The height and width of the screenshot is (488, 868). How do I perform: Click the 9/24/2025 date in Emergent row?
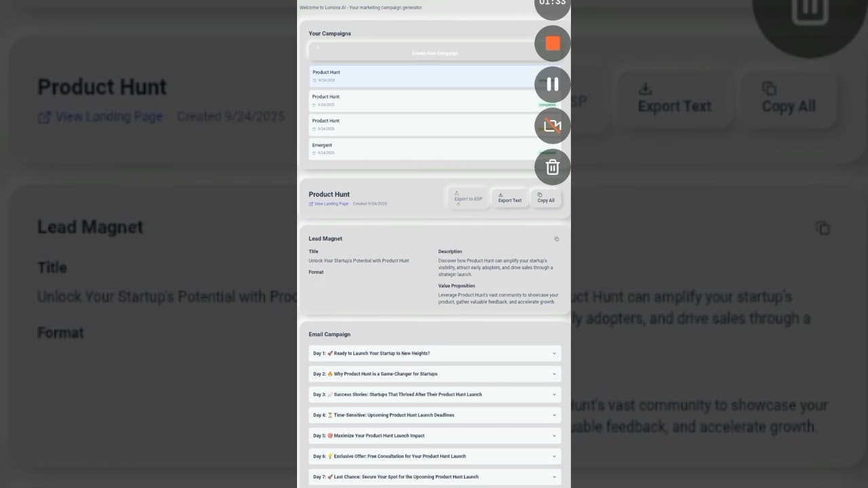[x=326, y=153]
